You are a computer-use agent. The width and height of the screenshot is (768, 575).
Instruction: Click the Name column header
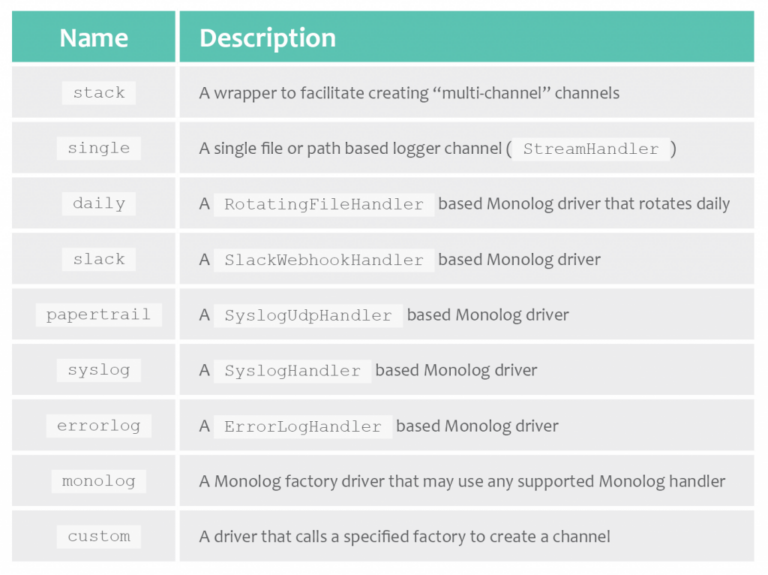(94, 38)
